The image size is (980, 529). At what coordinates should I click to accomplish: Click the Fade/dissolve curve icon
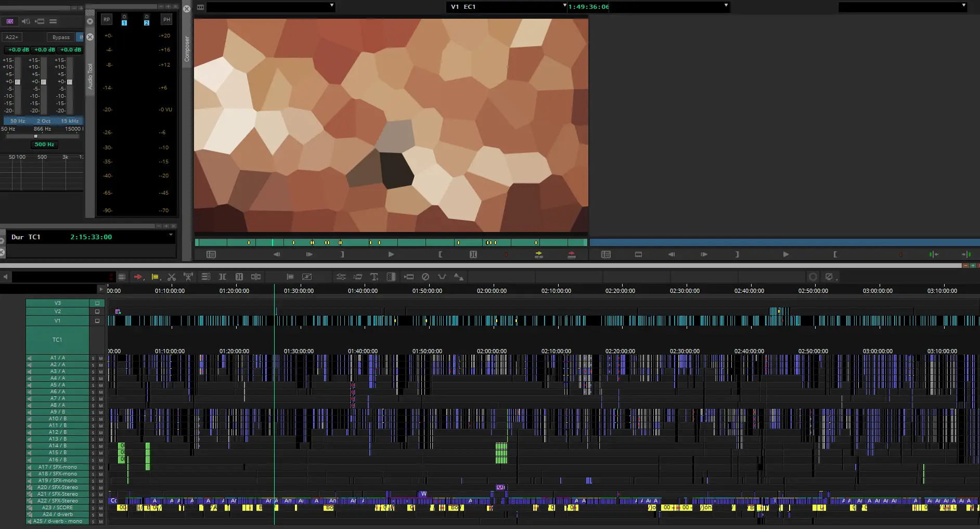coord(442,277)
